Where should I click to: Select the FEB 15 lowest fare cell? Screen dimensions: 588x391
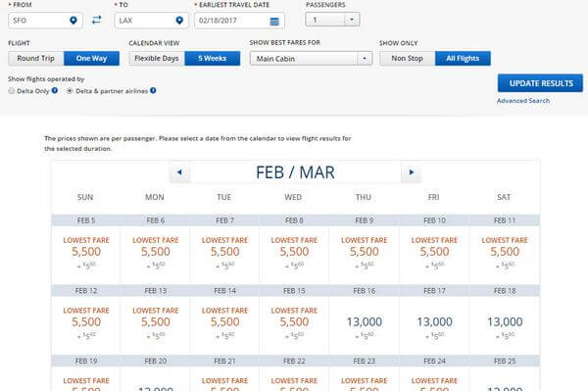(x=294, y=324)
